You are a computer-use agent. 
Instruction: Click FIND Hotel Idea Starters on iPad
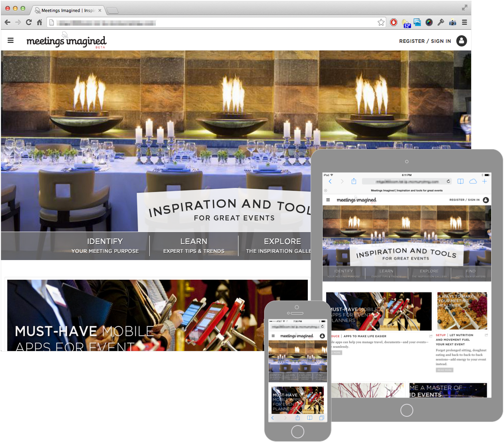[x=471, y=273]
